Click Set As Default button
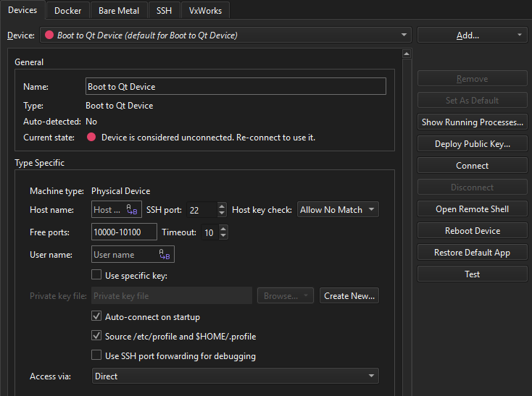 473,101
